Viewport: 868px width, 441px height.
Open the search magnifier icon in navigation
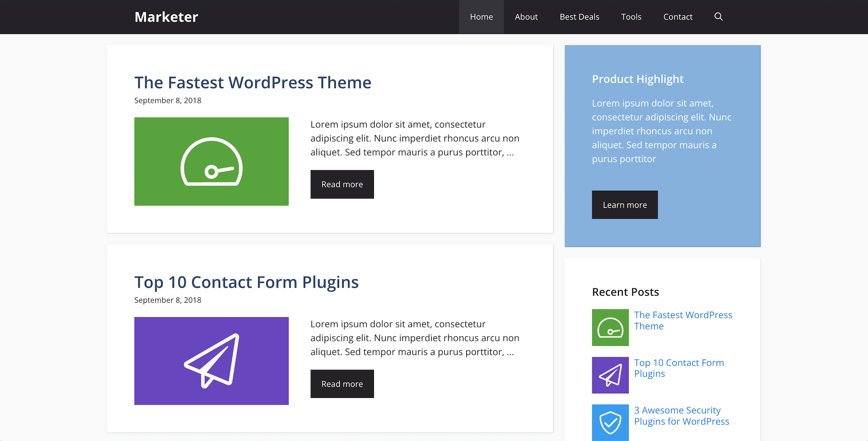tap(718, 16)
